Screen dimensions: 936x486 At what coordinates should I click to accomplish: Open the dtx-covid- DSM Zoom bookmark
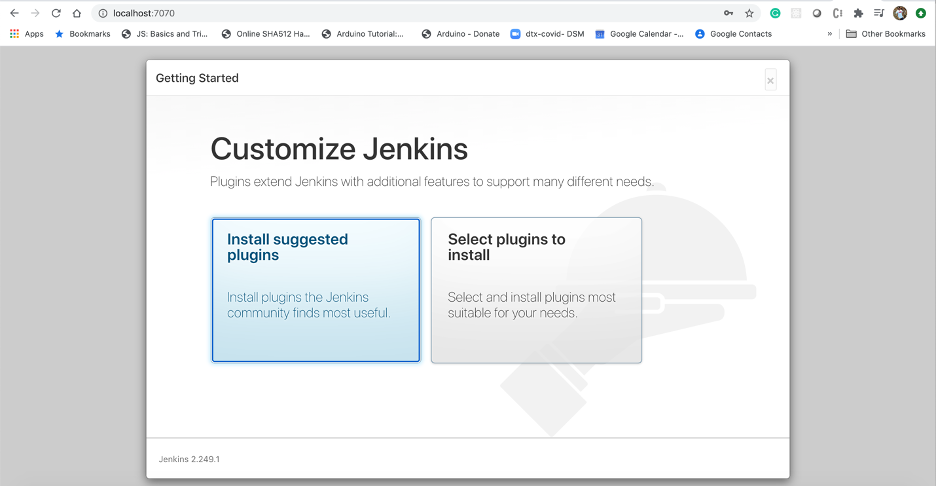point(547,34)
